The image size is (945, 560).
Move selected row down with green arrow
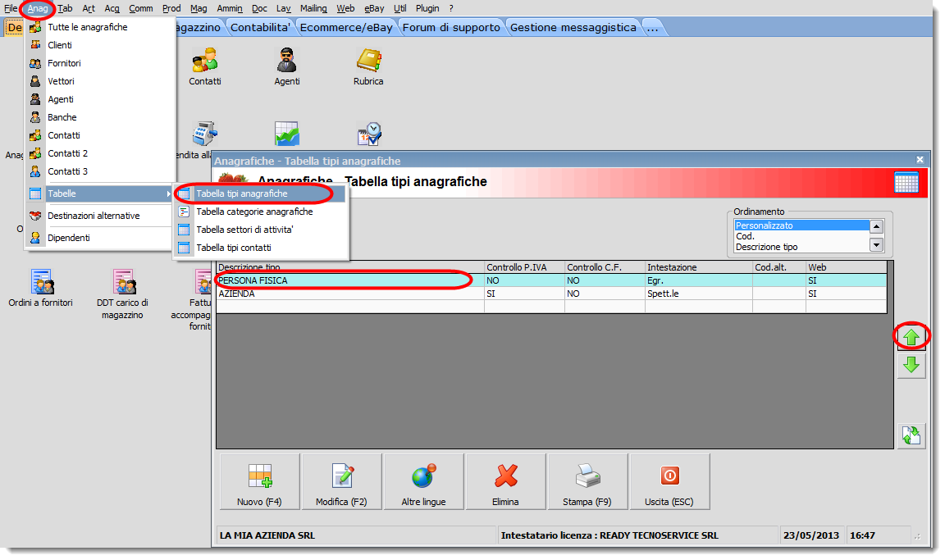(911, 365)
